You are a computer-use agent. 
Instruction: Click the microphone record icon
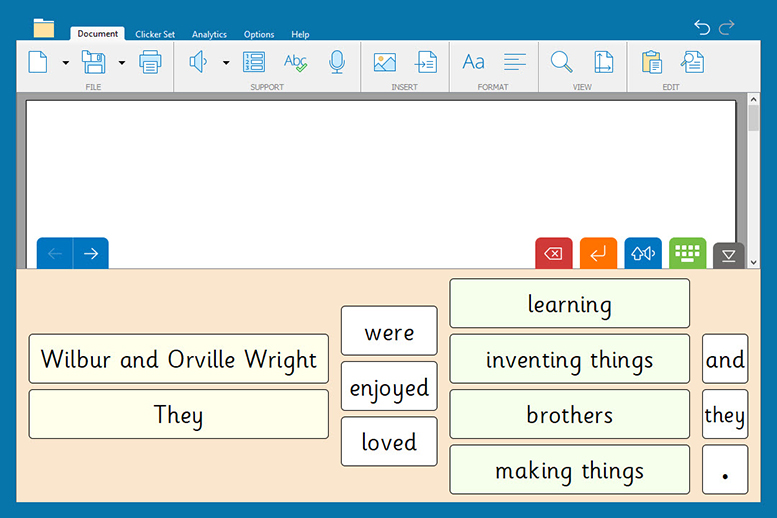point(337,63)
